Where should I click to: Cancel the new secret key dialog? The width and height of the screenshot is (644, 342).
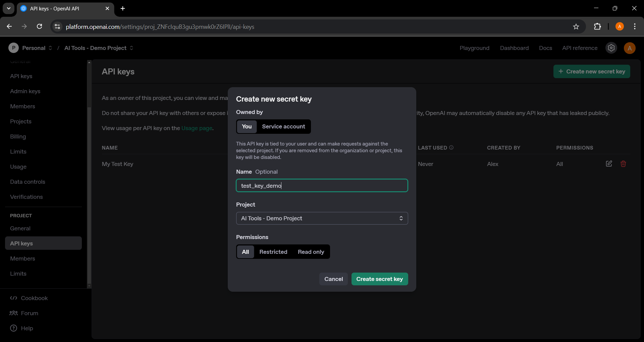333,279
